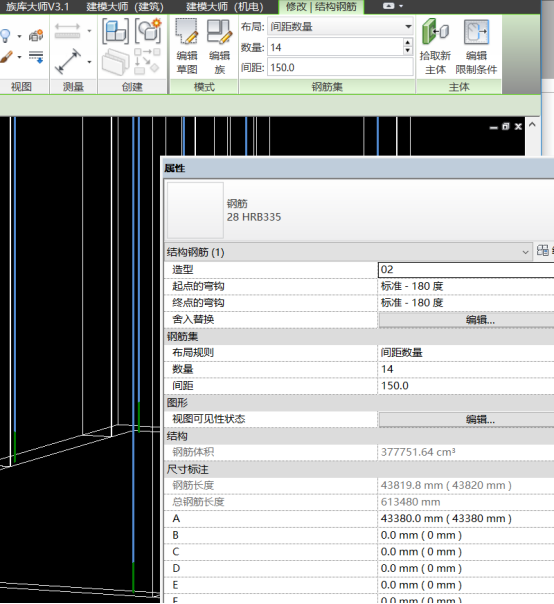
Task: Select 终点的弯钩 value 标准 - 180 度
Action: (x=466, y=303)
